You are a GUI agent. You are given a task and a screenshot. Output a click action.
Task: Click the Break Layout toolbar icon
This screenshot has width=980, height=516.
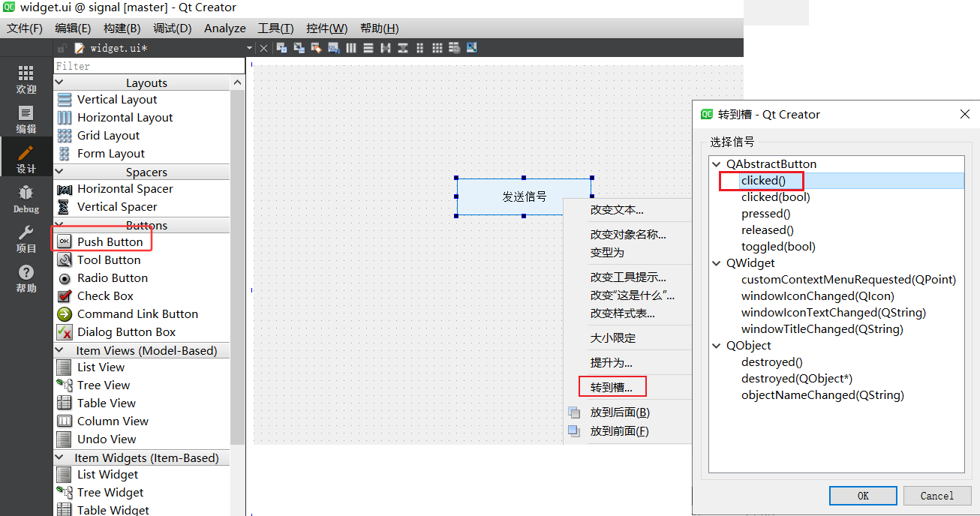(455, 48)
